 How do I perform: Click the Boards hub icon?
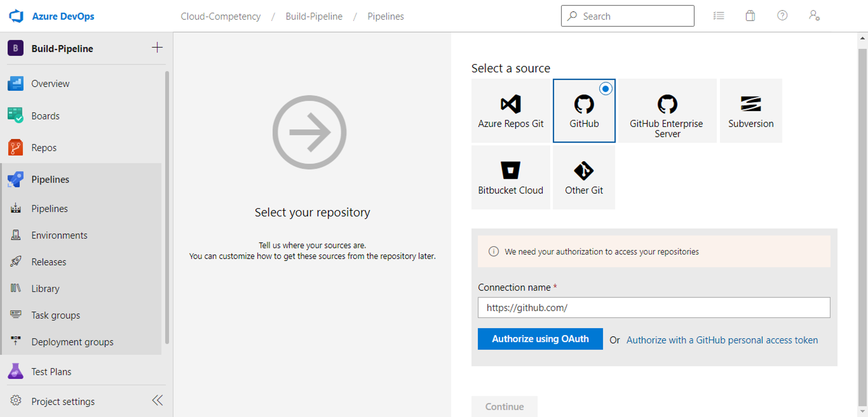click(16, 115)
